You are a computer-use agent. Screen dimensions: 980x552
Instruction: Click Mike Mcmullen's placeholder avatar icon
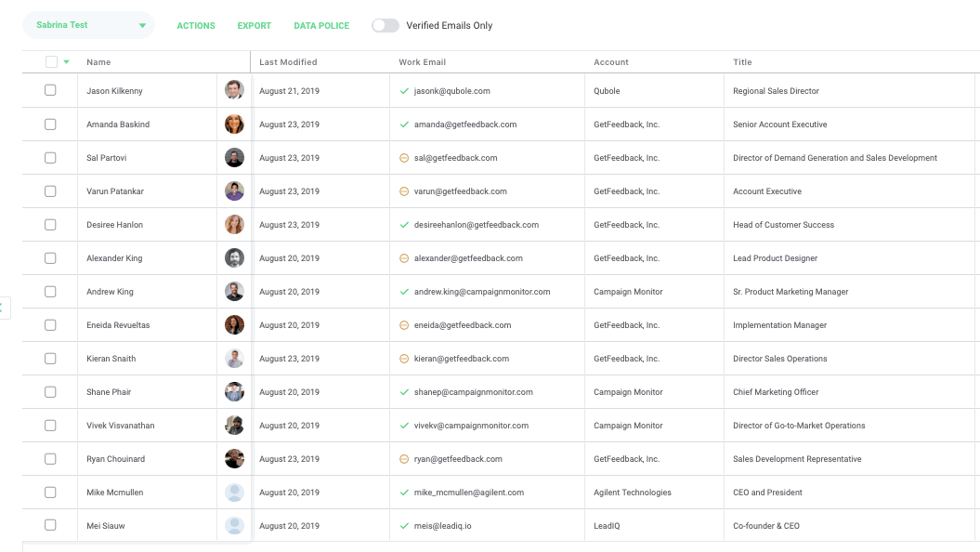point(234,493)
